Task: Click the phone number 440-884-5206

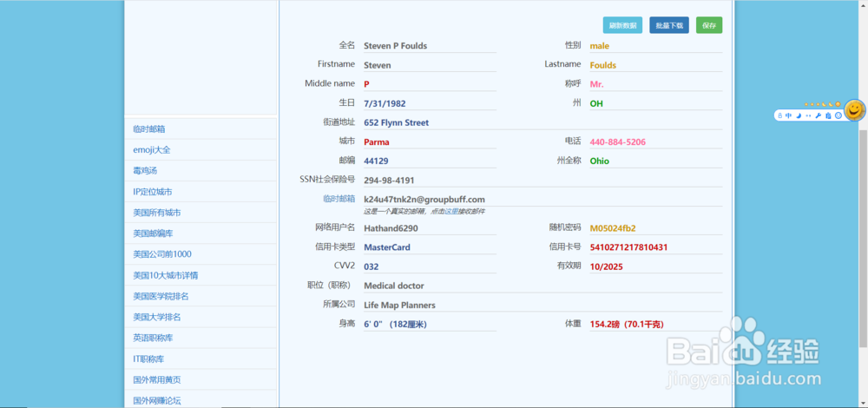Action: 656,141
